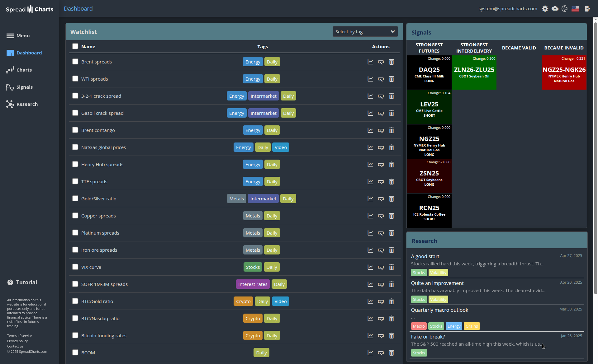Open Charts in sidebar
This screenshot has height=364, width=598.
[x=19, y=70]
